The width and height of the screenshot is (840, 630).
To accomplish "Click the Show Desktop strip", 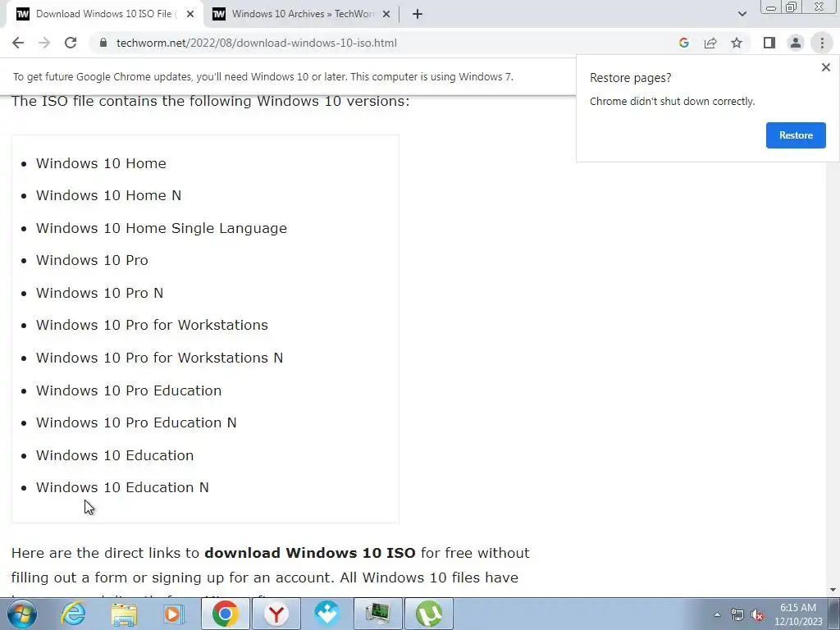I will pyautogui.click(x=834, y=614).
